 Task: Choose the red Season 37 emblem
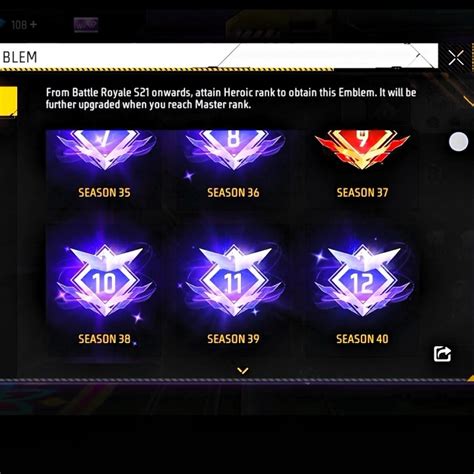(363, 149)
